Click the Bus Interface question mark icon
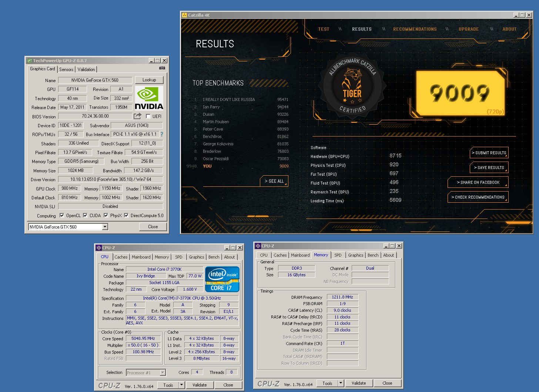The height and width of the screenshot is (392, 539). pos(162,134)
